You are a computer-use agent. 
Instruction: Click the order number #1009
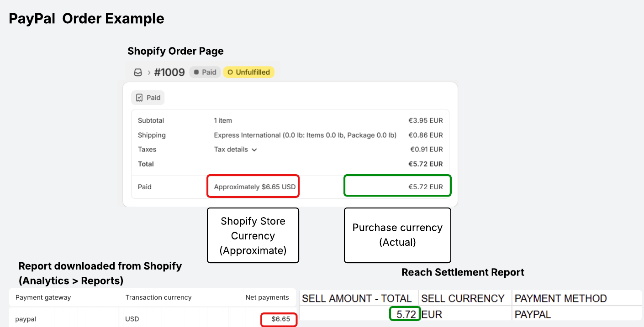[169, 72]
